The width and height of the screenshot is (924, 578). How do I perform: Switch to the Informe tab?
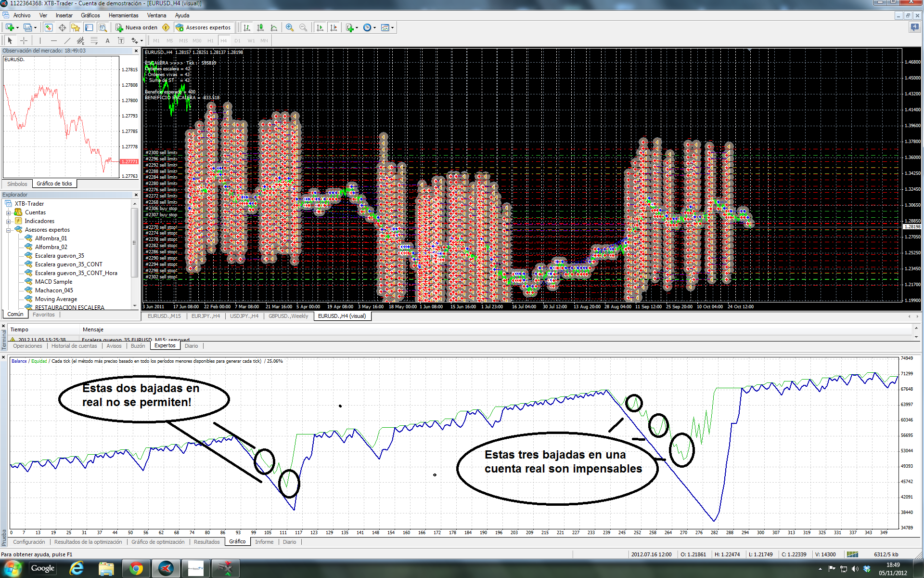[264, 542]
